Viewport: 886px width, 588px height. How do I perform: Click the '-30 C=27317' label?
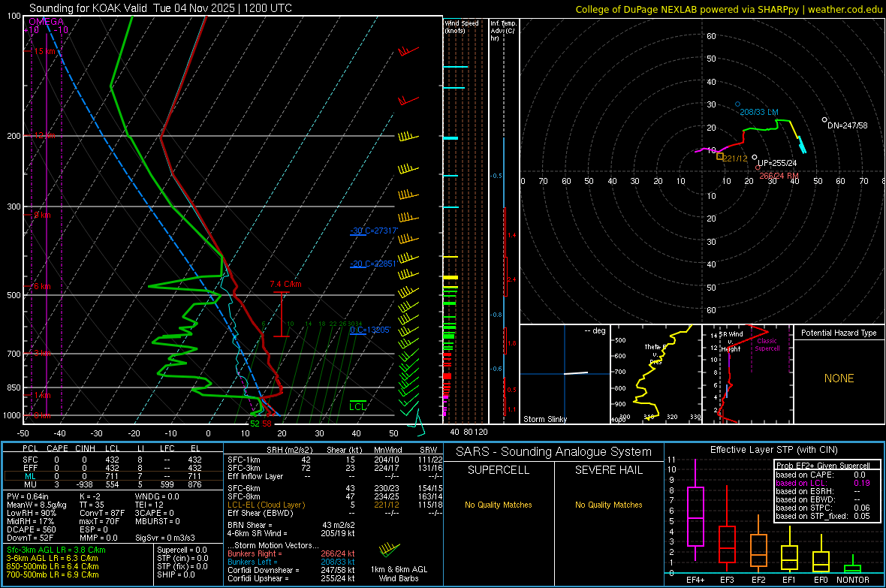click(x=374, y=231)
